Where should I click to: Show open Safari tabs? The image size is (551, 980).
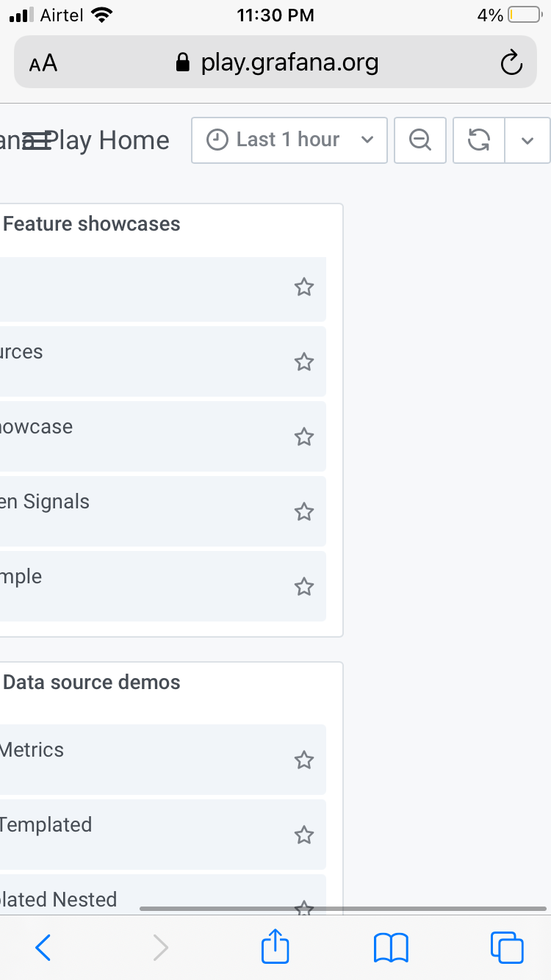(x=505, y=948)
